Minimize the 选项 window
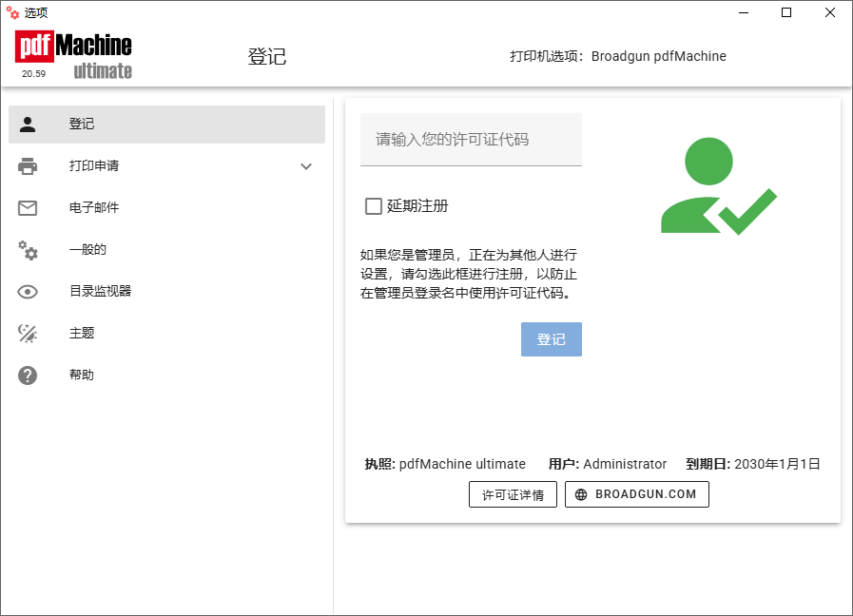853x616 pixels. pyautogui.click(x=744, y=12)
